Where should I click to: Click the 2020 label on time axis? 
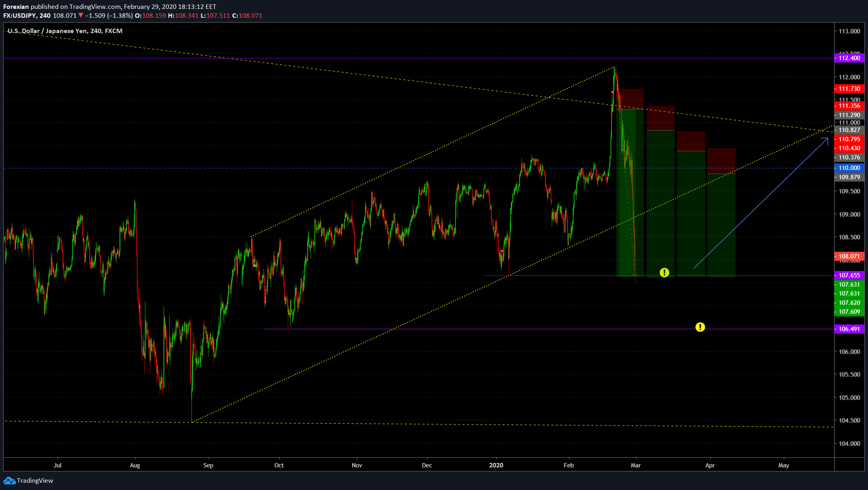[x=496, y=465]
